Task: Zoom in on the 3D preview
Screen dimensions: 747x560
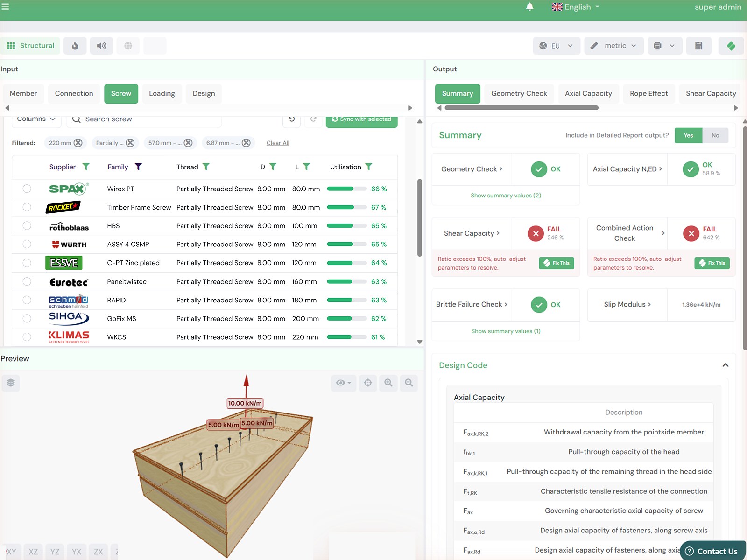Action: click(388, 383)
